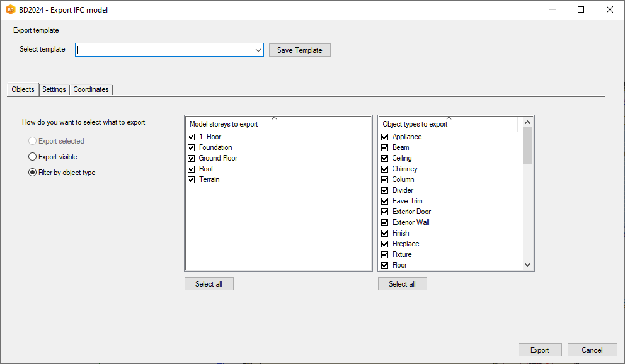Viewport: 625px width, 364px height.
Task: Switch to the Coordinates tab
Action: pyautogui.click(x=90, y=89)
